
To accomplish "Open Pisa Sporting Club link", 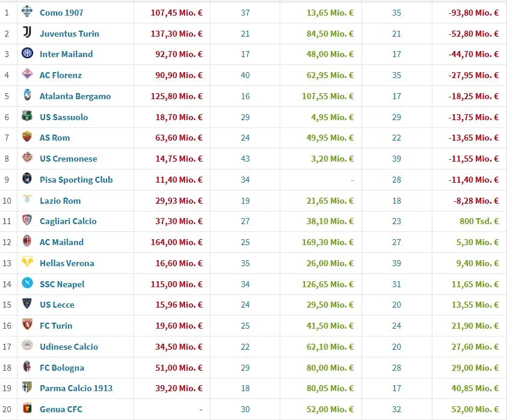I will (x=76, y=180).
